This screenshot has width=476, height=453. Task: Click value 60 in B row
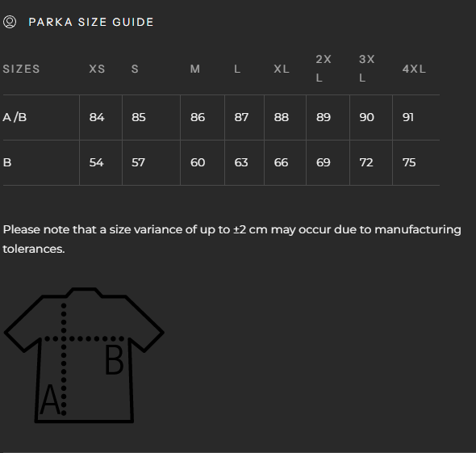(x=198, y=162)
